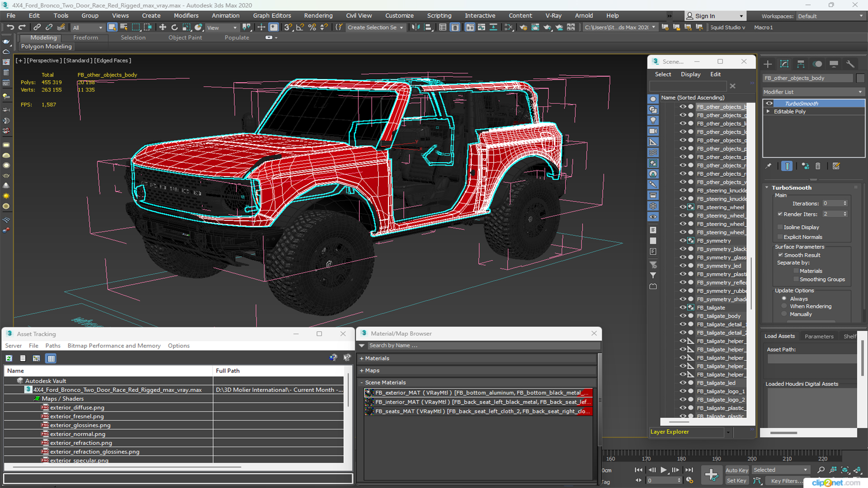Image resolution: width=868 pixels, height=488 pixels.
Task: Switch to the Freeform ribbon tab
Action: pyautogui.click(x=85, y=38)
